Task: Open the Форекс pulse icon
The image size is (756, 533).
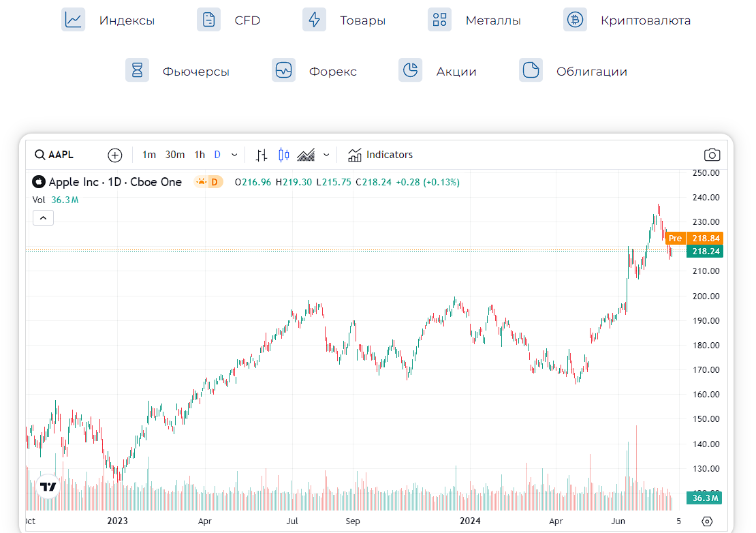Action: coord(283,70)
